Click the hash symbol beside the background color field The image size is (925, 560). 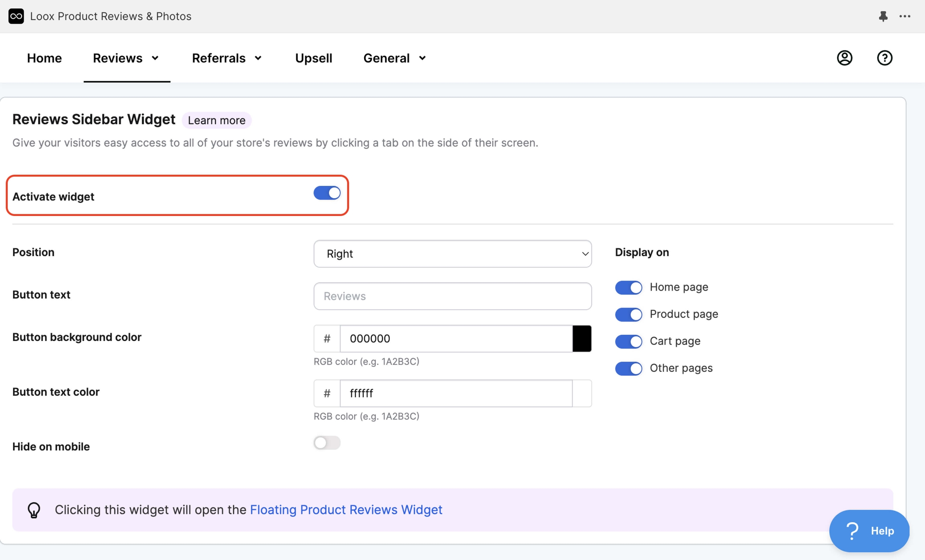tap(326, 338)
